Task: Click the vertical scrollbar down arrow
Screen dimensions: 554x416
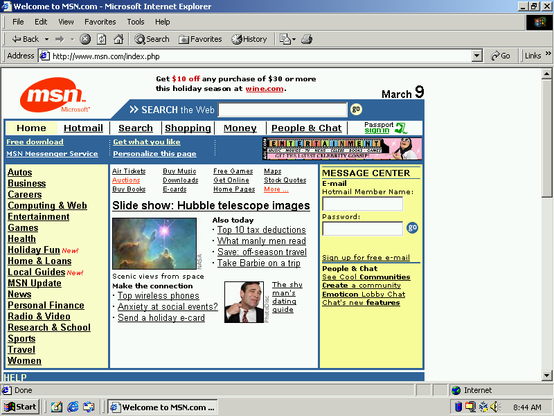Action: point(547,375)
